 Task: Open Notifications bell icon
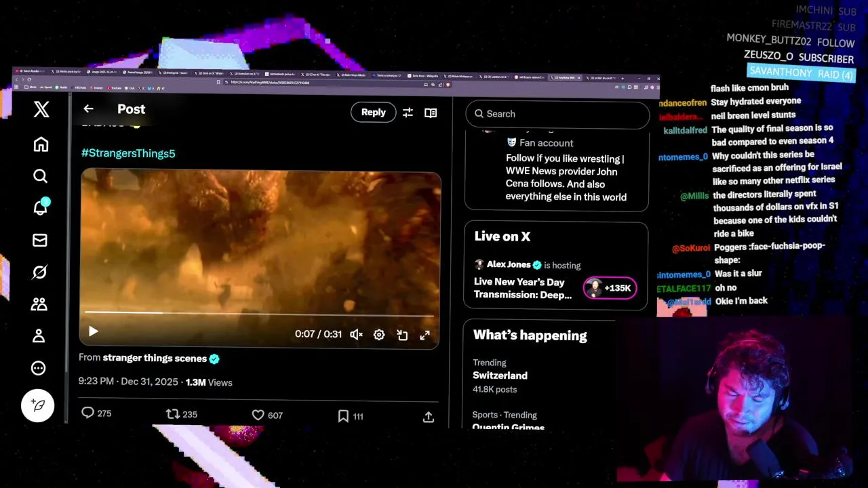pyautogui.click(x=40, y=208)
